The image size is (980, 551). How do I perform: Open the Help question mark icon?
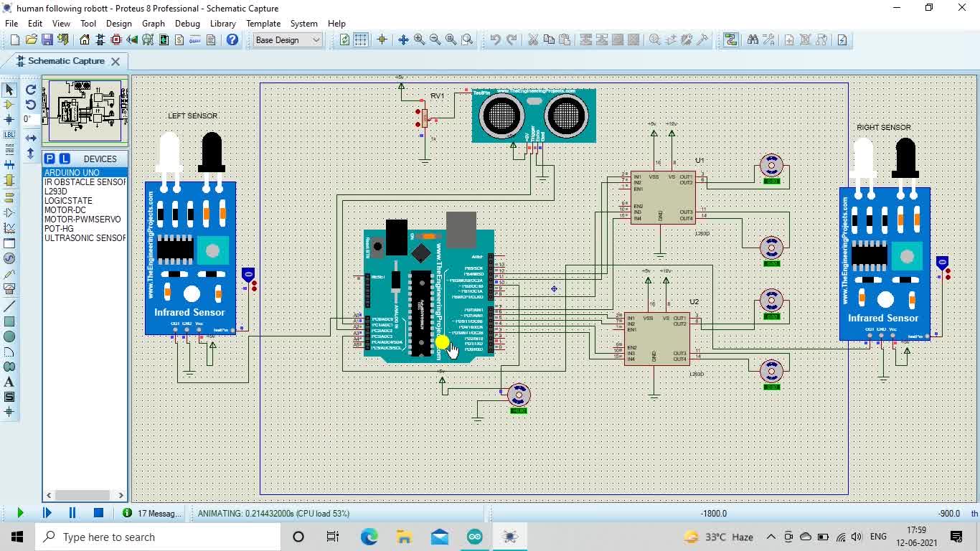[x=232, y=40]
